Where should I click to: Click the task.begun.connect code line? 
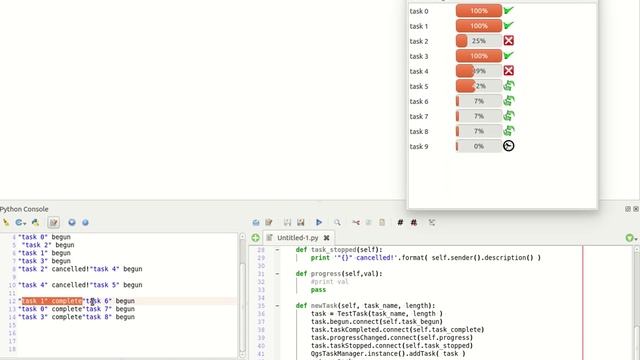coord(377,322)
